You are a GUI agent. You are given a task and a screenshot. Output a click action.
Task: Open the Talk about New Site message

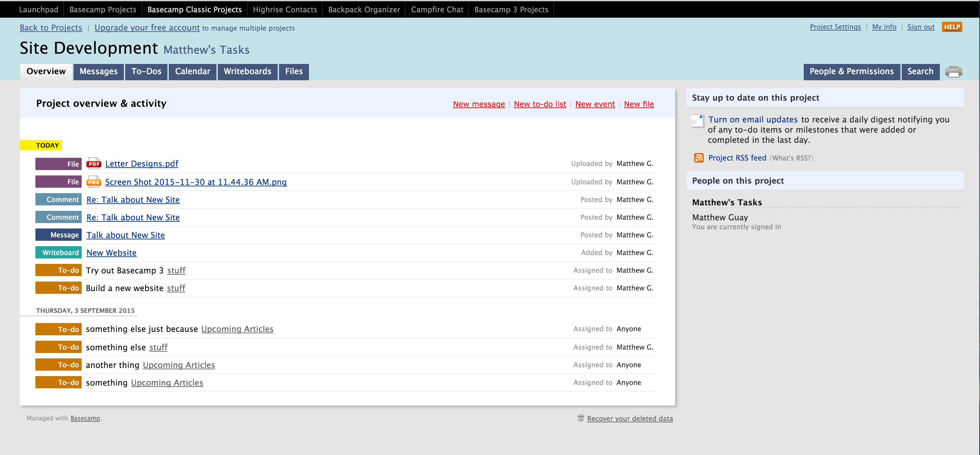[126, 235]
